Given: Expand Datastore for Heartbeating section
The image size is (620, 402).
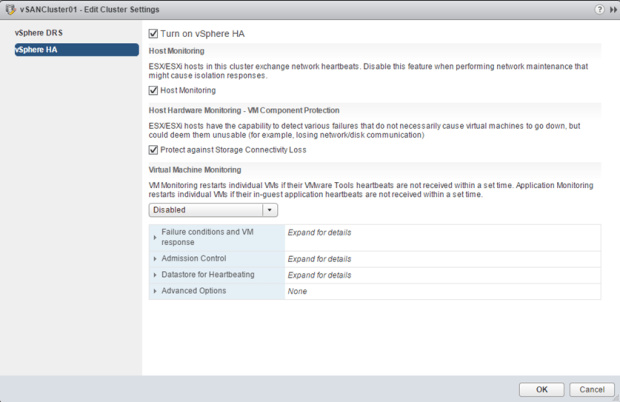Looking at the screenshot, I should [x=155, y=275].
